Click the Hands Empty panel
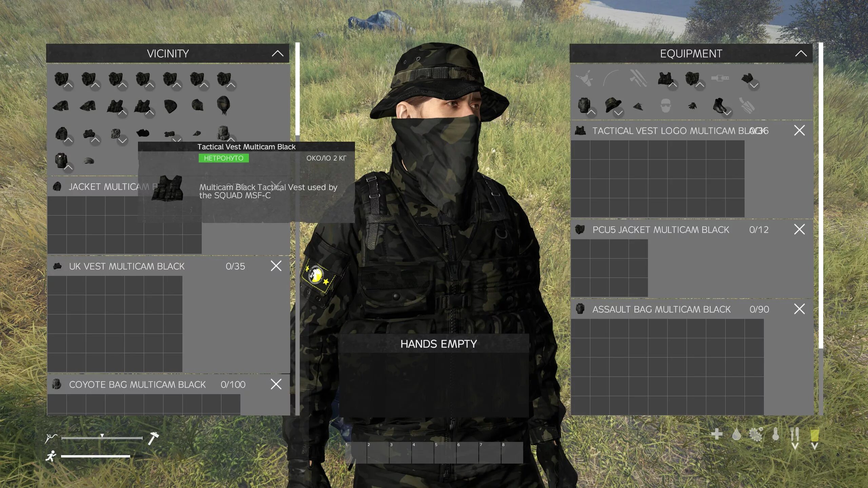 click(x=438, y=344)
